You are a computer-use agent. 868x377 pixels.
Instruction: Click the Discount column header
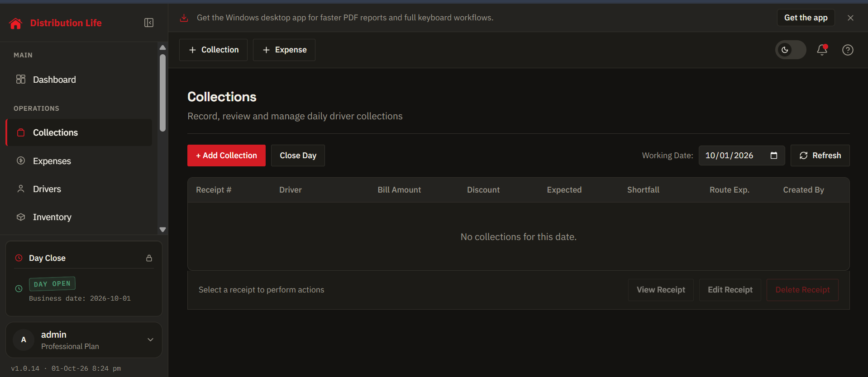pyautogui.click(x=483, y=190)
